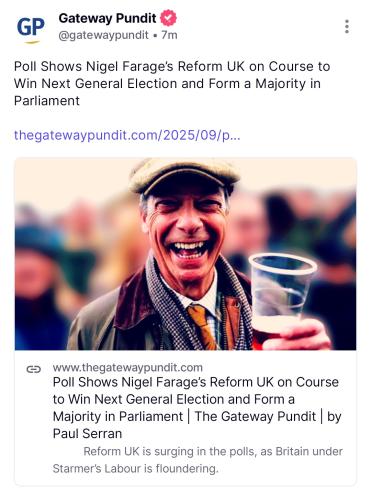Click the pink verified badge checkmark
This screenshot has width=371, height=500.
169,18
